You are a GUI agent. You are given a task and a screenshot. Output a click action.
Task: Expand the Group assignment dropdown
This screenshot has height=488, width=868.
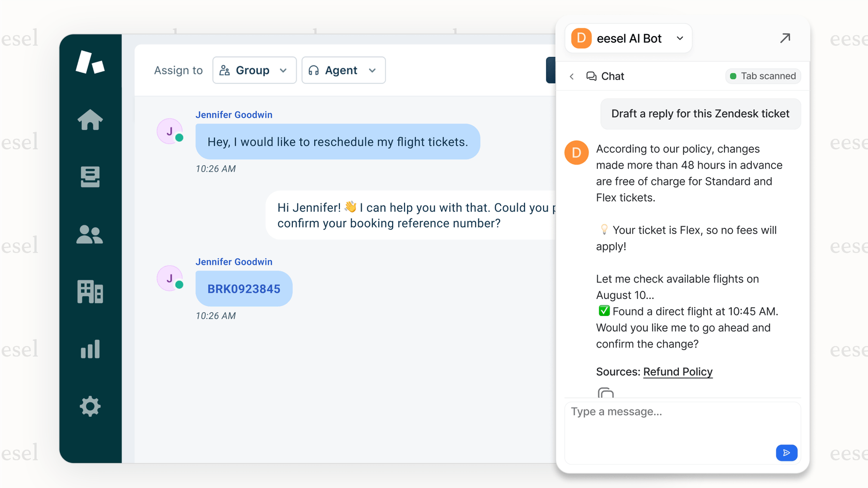tap(254, 70)
